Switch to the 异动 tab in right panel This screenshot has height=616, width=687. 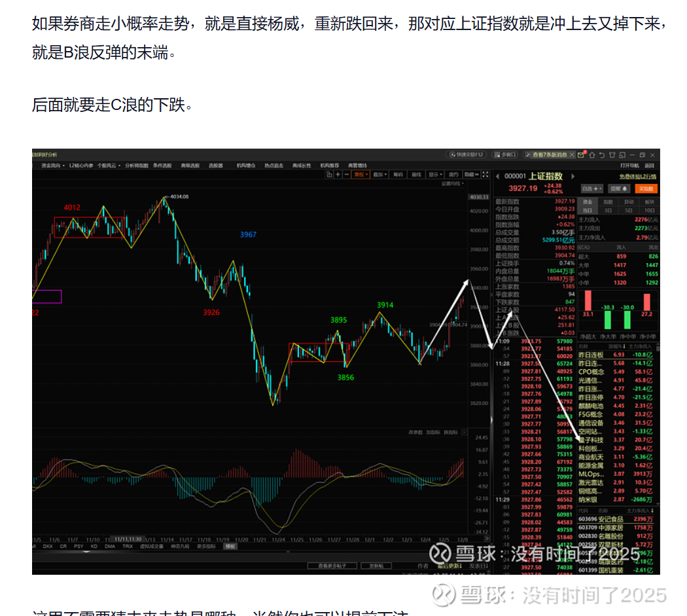pyautogui.click(x=629, y=202)
